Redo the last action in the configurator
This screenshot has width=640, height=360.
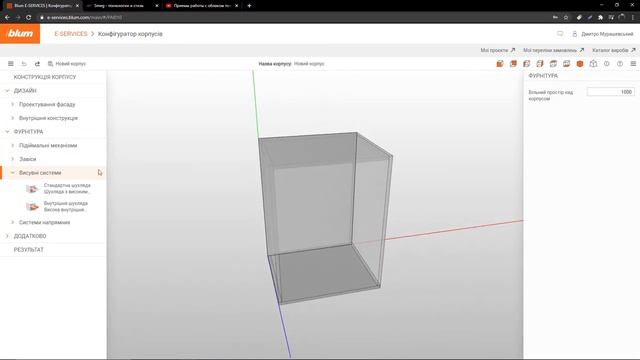[x=37, y=64]
